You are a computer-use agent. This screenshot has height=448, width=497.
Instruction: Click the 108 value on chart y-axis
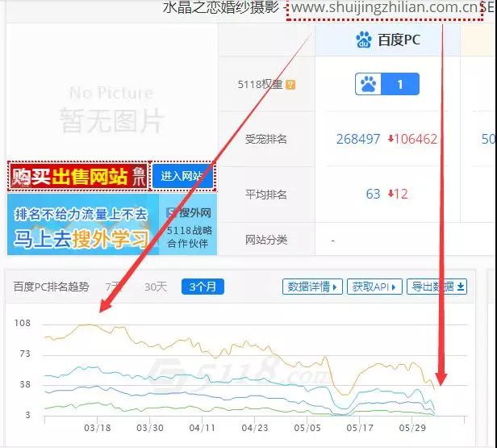(x=23, y=323)
